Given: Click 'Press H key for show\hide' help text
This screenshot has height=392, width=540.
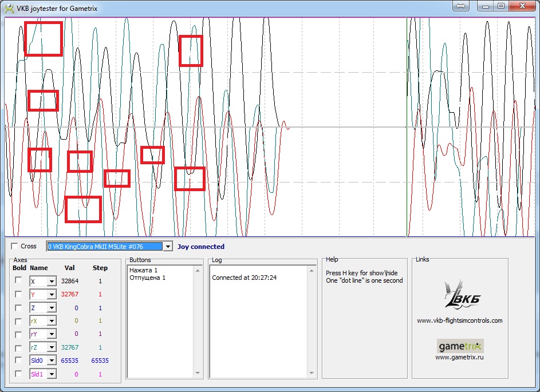Looking at the screenshot, I should coord(361,273).
